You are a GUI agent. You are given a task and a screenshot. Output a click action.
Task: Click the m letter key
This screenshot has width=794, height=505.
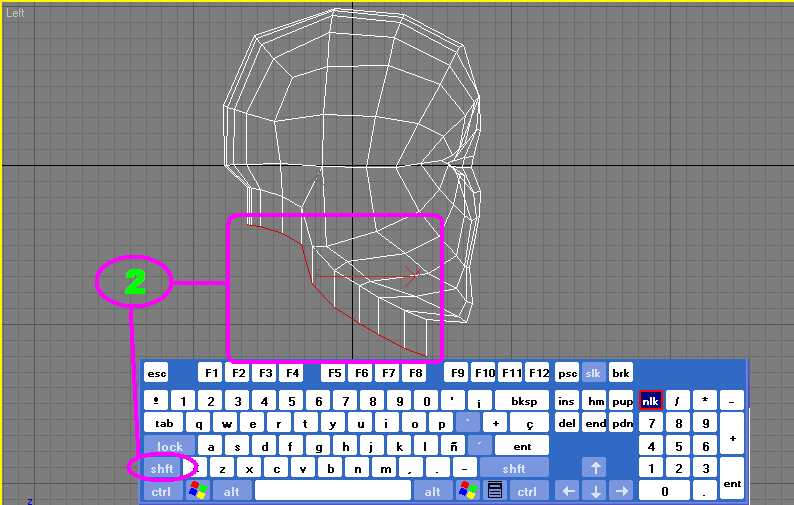pyautogui.click(x=385, y=469)
